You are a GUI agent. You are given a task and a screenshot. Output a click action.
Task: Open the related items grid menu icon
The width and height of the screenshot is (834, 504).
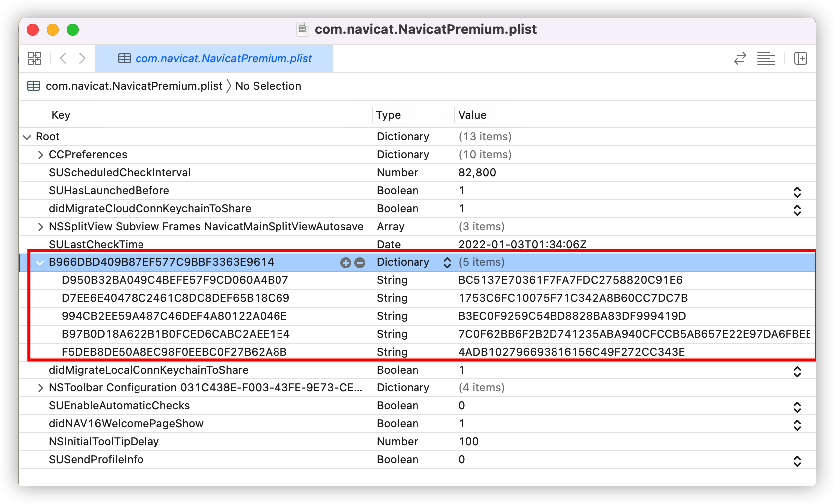[x=34, y=58]
